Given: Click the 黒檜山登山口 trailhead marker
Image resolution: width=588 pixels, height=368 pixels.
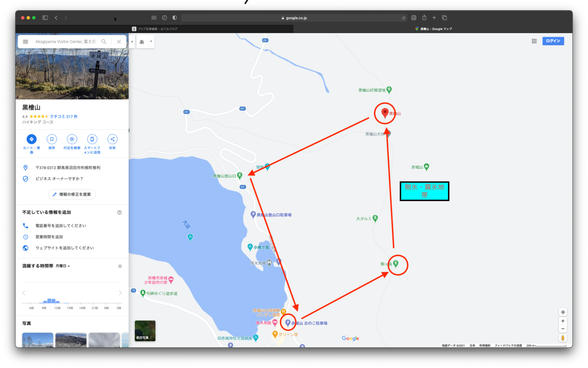Looking at the screenshot, I should [240, 175].
